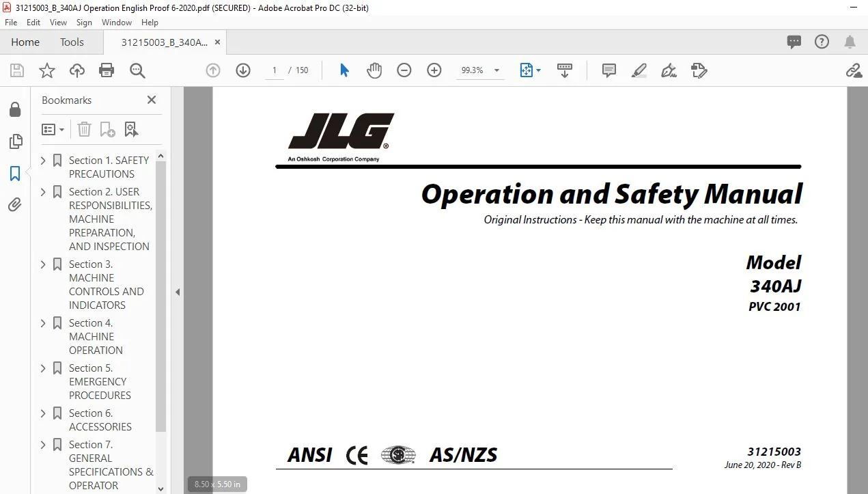The width and height of the screenshot is (868, 494).
Task: Open the fit page options tool
Action: click(x=530, y=70)
